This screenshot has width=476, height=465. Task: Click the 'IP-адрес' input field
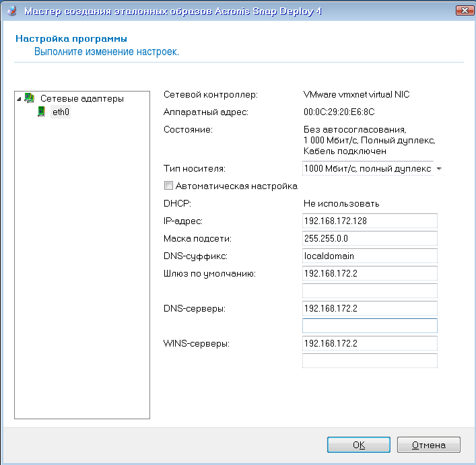pos(370,221)
